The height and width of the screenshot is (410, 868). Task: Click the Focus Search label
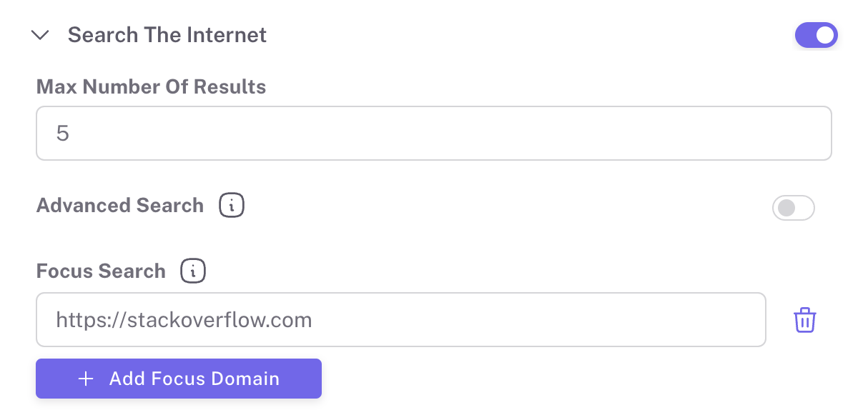point(101,271)
